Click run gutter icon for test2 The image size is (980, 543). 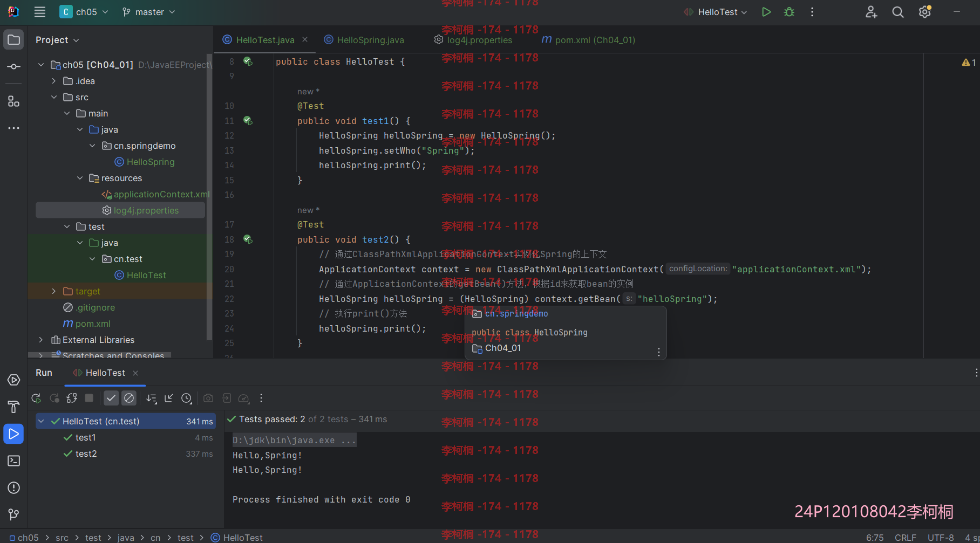[x=248, y=239]
